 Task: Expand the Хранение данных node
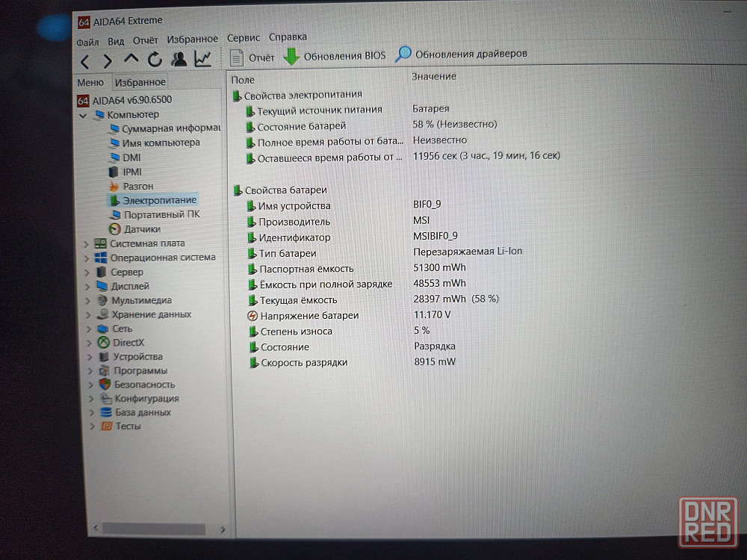coord(89,315)
